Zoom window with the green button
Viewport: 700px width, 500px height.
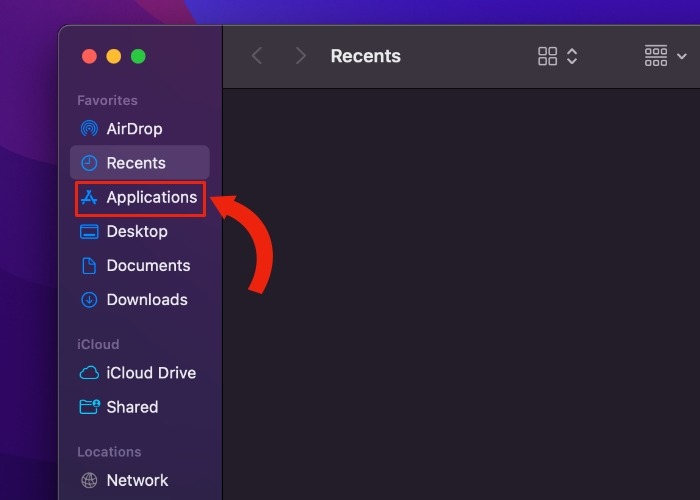tap(137, 56)
